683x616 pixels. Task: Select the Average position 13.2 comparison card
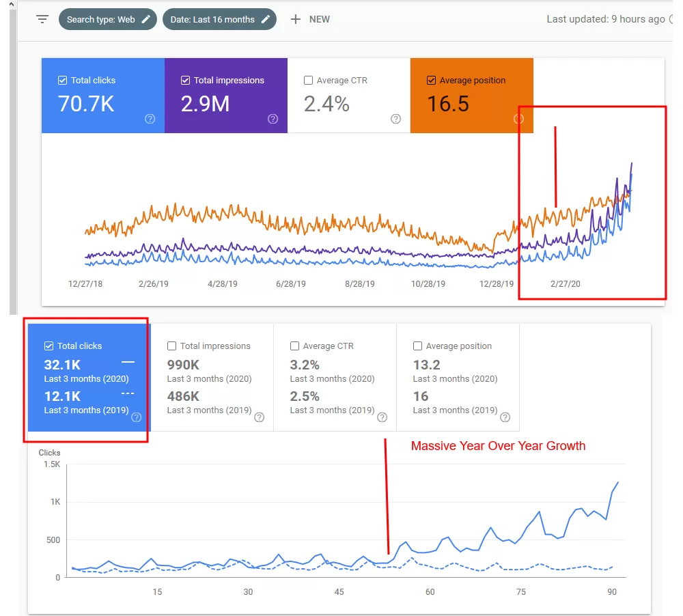[x=458, y=377]
